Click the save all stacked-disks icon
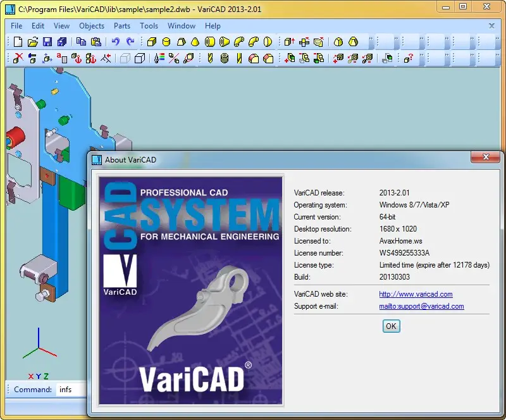 pyautogui.click(x=61, y=42)
